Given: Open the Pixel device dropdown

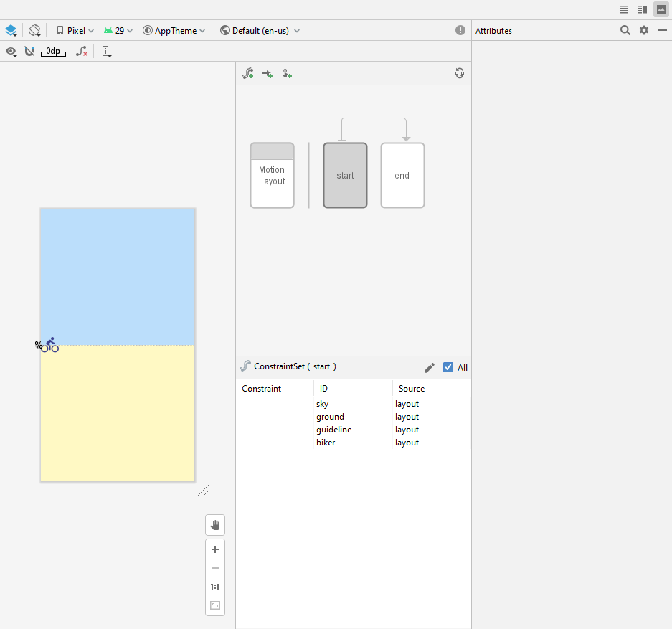Looking at the screenshot, I should 75,31.
